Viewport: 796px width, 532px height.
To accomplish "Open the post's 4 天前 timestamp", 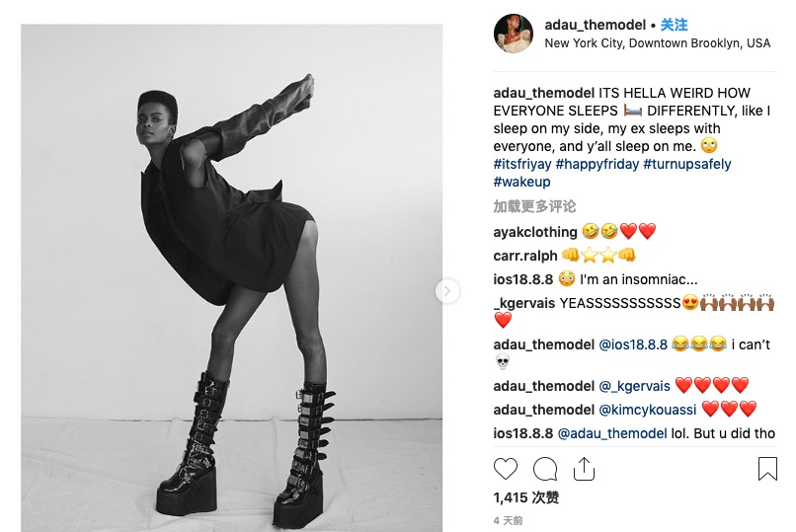I will tap(508, 520).
